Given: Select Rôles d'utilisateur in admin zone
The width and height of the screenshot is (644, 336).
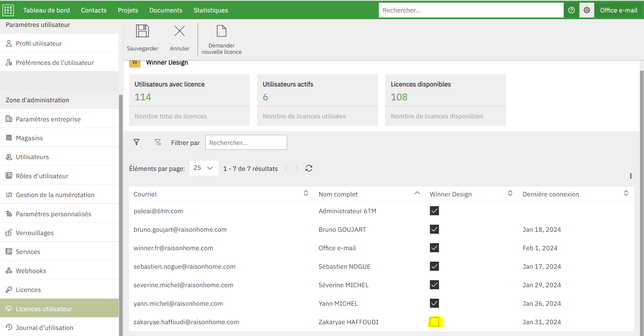Looking at the screenshot, I should coord(42,176).
